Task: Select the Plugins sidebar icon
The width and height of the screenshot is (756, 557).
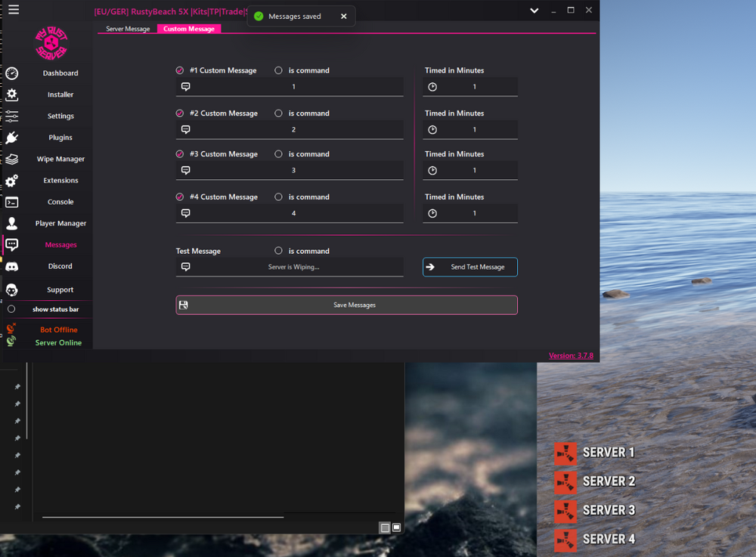Action: pos(11,138)
